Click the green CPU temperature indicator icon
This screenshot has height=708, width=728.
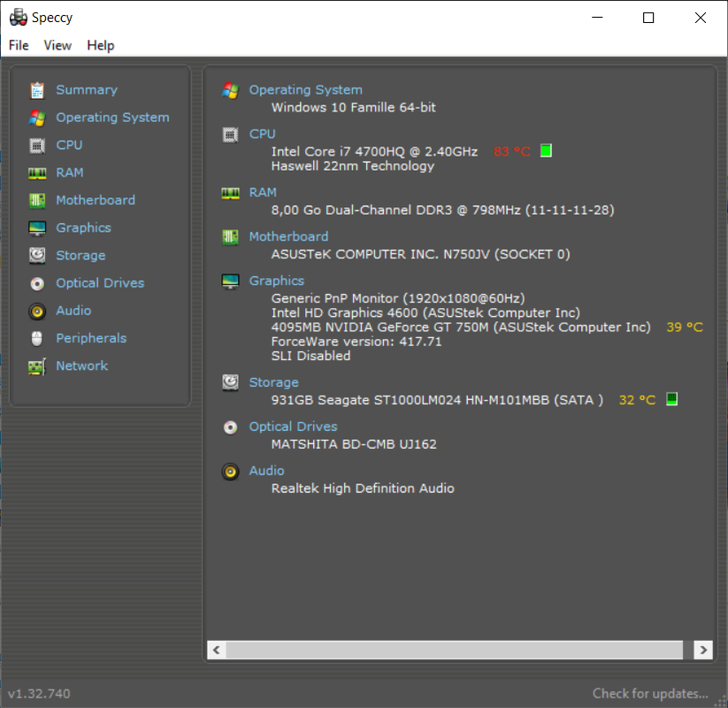tap(546, 151)
